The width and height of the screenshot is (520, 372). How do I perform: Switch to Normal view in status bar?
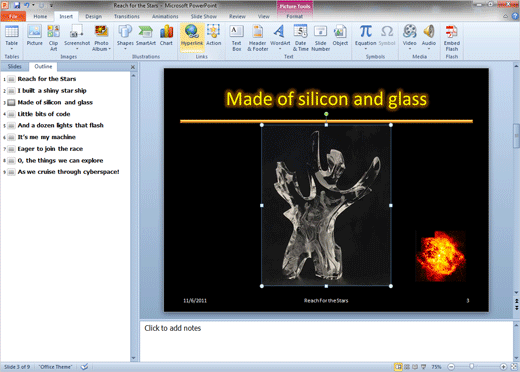click(x=398, y=367)
